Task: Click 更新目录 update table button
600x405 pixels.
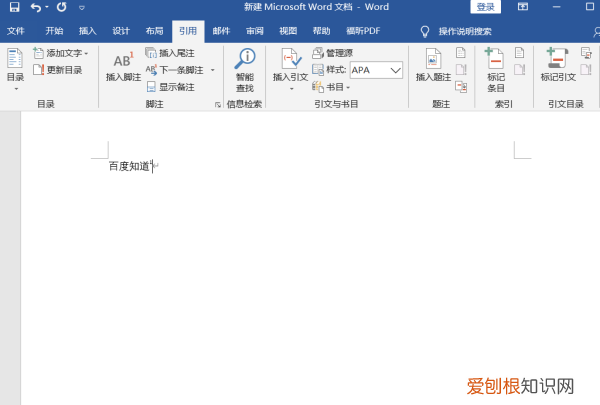Action: 58,70
